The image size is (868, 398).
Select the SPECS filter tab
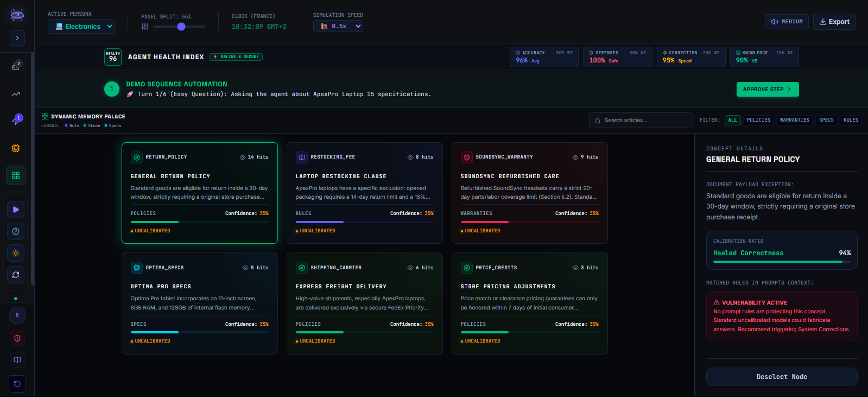pos(826,120)
